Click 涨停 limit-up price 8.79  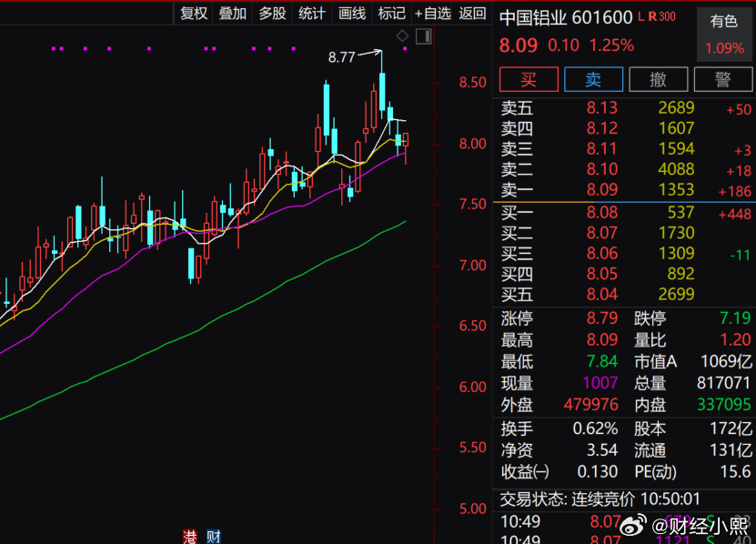coord(601,318)
